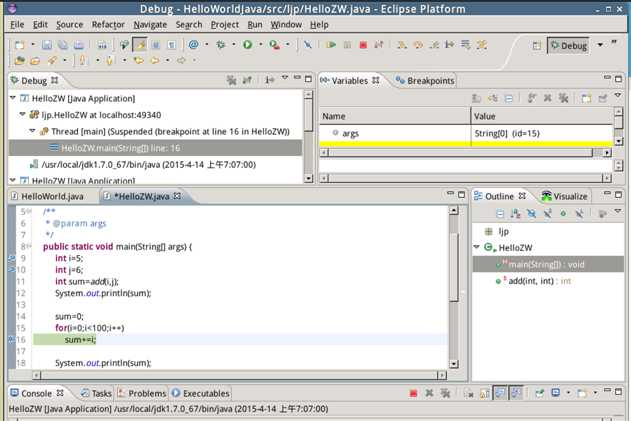631x421 pixels.
Task: Toggle Skip All Breakpoints in main toolbar
Action: click(307, 45)
